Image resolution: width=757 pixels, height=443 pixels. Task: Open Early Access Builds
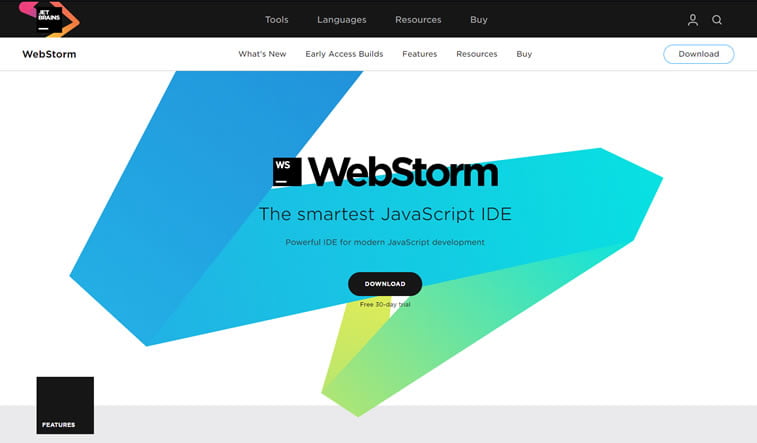pos(344,54)
